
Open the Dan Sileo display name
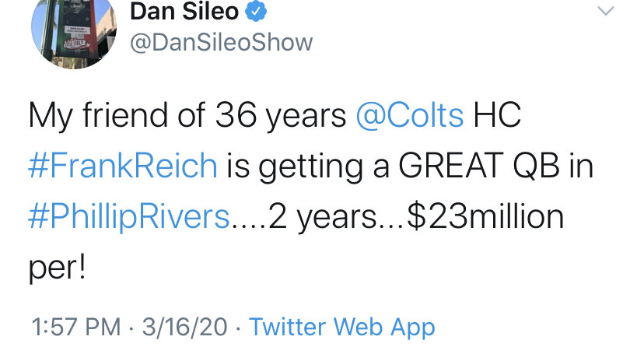point(184,11)
